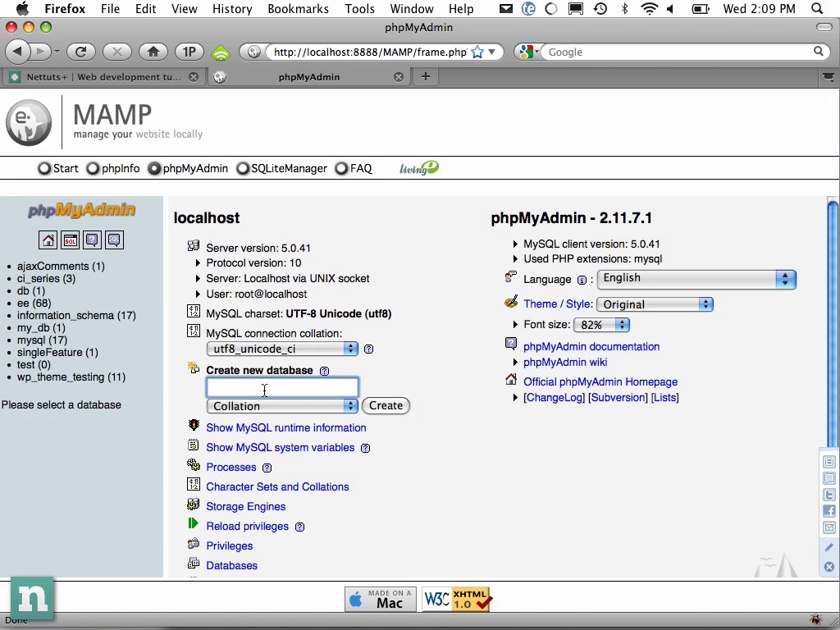Open the list all tabs button
The image size is (840, 630).
829,77
